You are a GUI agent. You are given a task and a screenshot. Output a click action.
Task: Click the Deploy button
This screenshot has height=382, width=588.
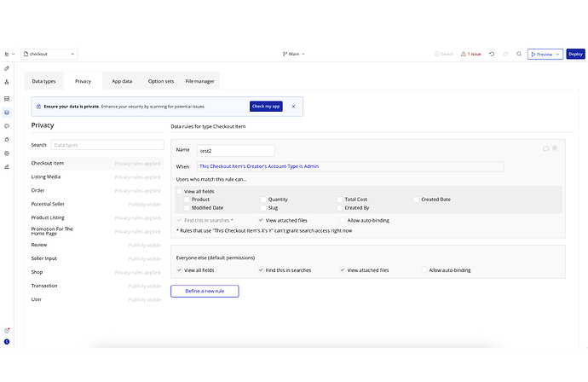coord(575,54)
